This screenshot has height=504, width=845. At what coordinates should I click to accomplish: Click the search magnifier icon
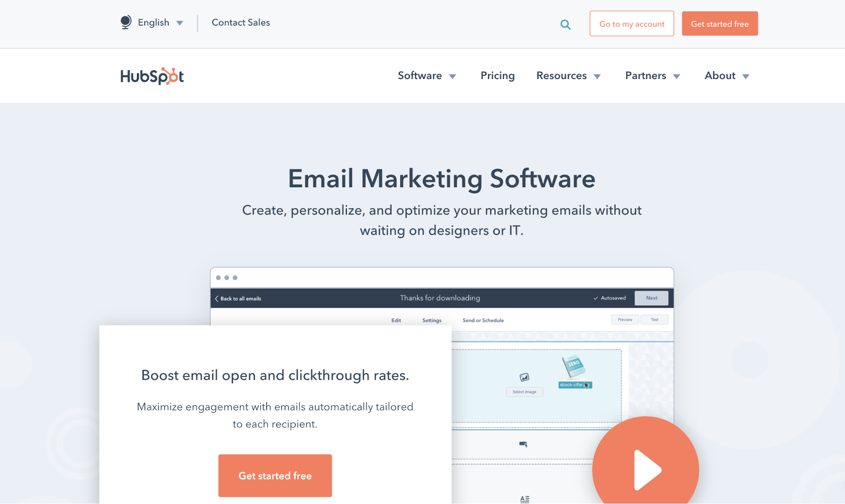(565, 24)
